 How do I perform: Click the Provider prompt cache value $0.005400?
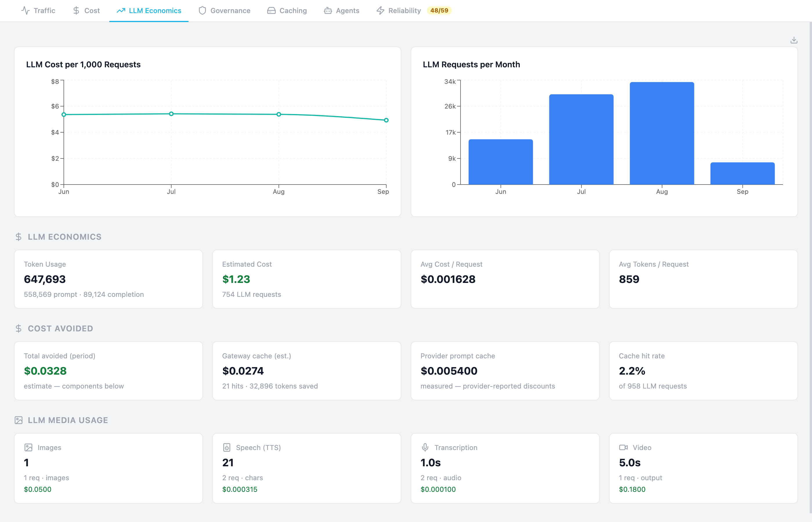[449, 371]
